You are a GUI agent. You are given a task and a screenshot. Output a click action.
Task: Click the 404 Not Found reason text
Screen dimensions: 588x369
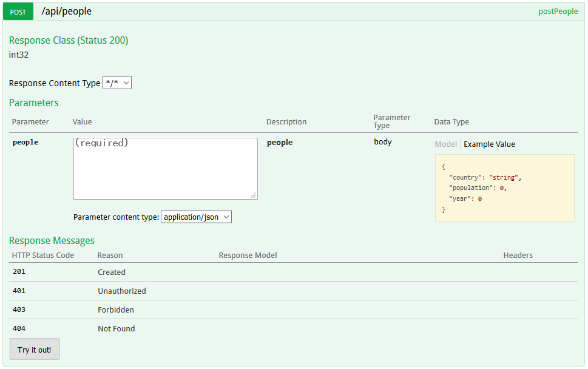click(x=116, y=328)
